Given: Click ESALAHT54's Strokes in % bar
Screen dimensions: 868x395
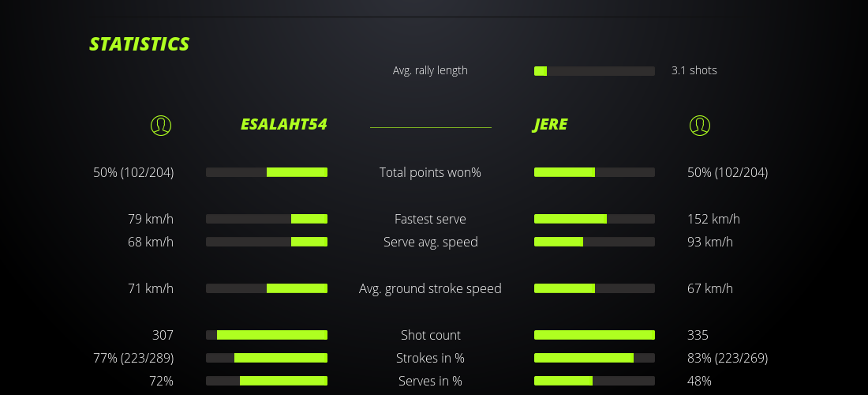Looking at the screenshot, I should point(267,358).
